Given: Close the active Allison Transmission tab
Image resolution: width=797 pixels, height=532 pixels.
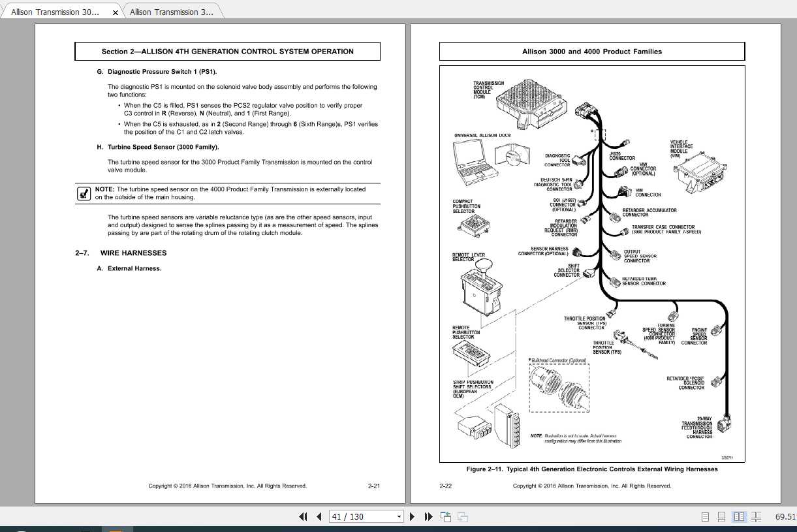Looking at the screenshot, I should pos(116,12).
